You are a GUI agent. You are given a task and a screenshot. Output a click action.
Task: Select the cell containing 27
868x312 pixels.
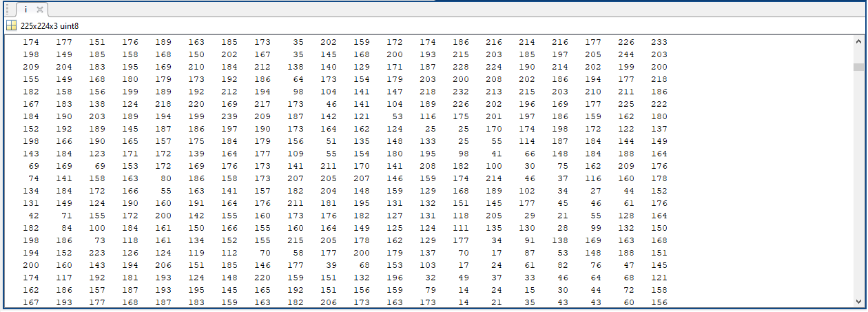click(x=596, y=191)
